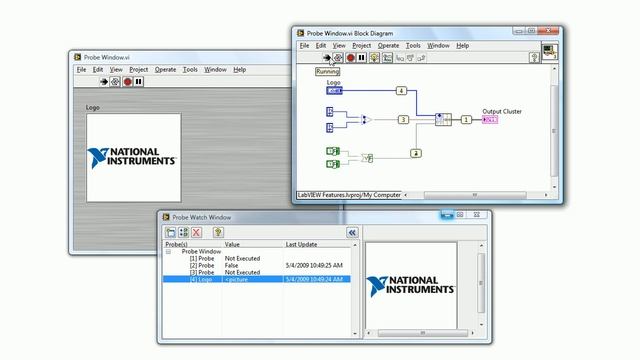
Task: Click the Logo picture on the front panel
Action: coord(133,158)
